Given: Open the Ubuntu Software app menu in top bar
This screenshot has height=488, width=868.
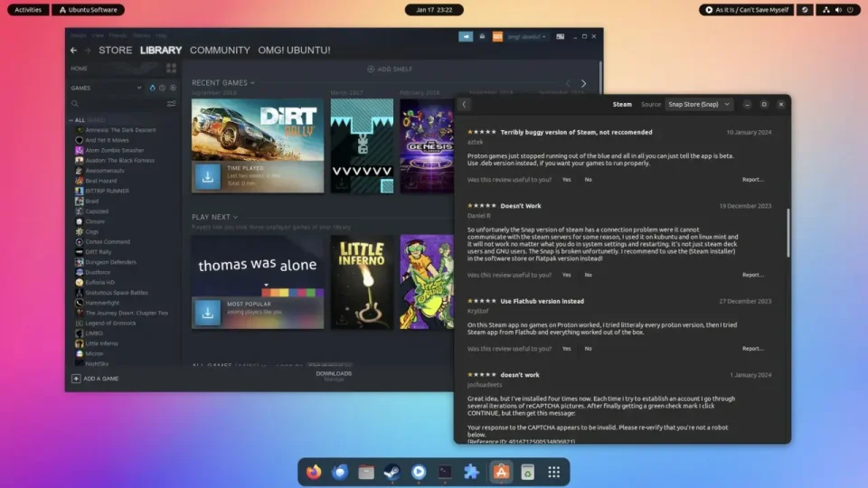Looking at the screenshot, I should point(88,10).
